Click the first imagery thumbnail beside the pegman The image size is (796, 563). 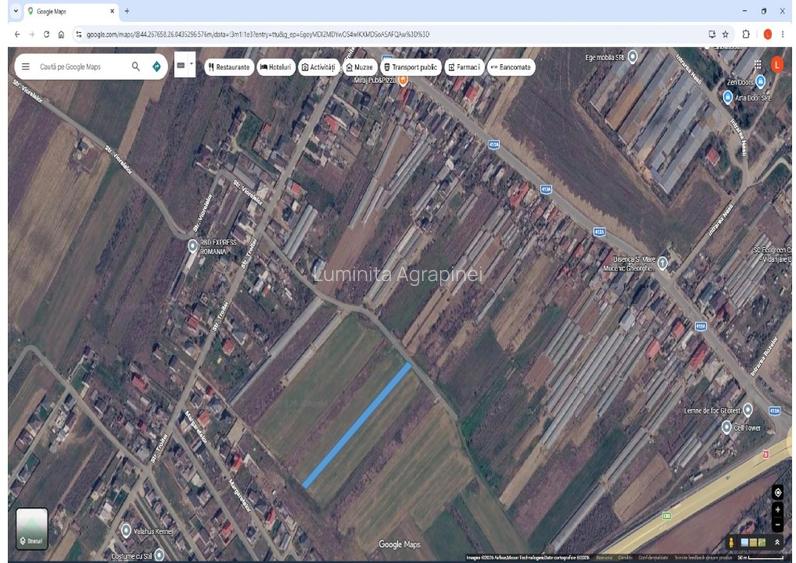pyautogui.click(x=744, y=543)
